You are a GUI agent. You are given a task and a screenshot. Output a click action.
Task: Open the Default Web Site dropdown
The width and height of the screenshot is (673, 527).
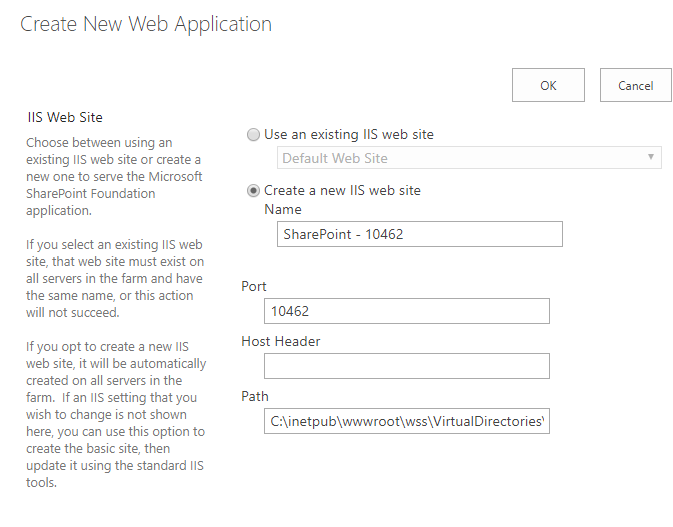tap(468, 158)
